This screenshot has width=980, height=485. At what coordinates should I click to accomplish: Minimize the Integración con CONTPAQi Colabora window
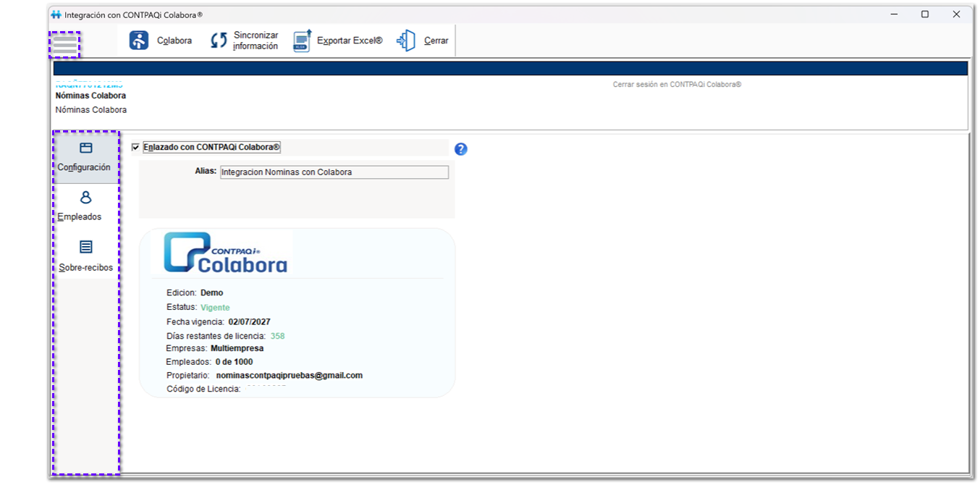893,14
